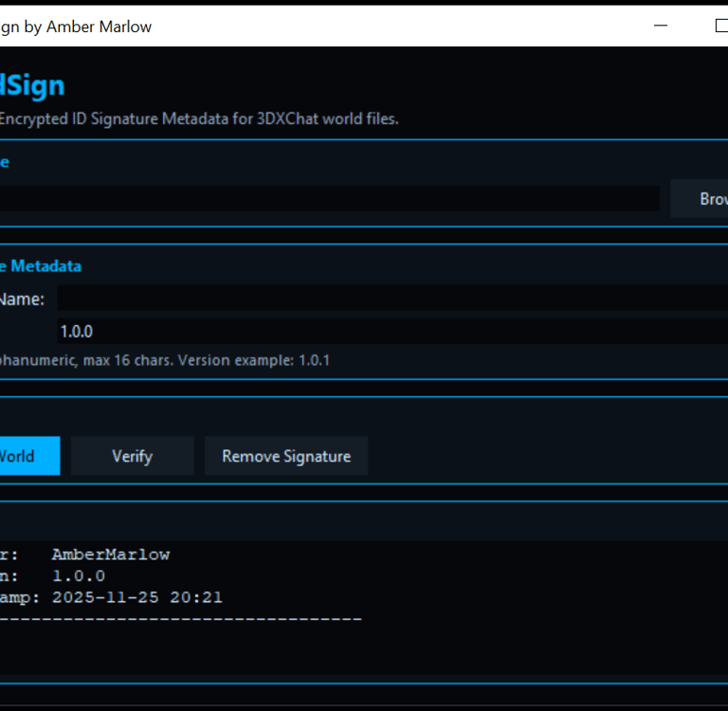Click the Verify button
This screenshot has height=711, width=728.
pos(133,456)
